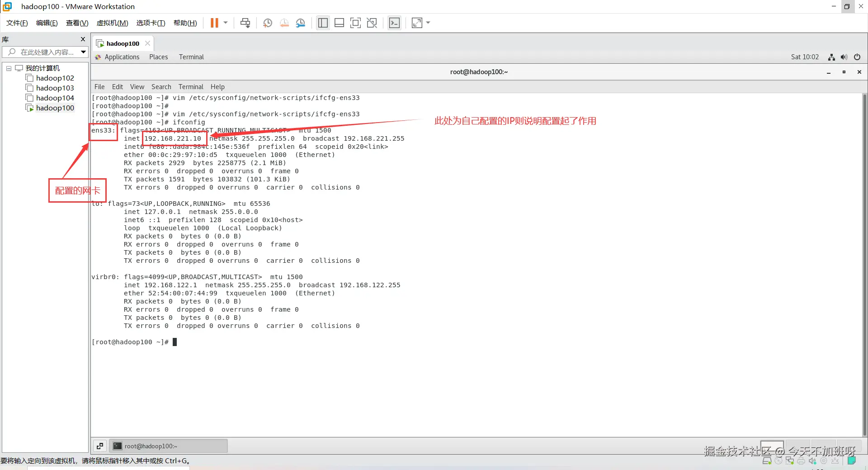Click the guest power icon
Screen dimensions: 868x470
[x=857, y=57]
